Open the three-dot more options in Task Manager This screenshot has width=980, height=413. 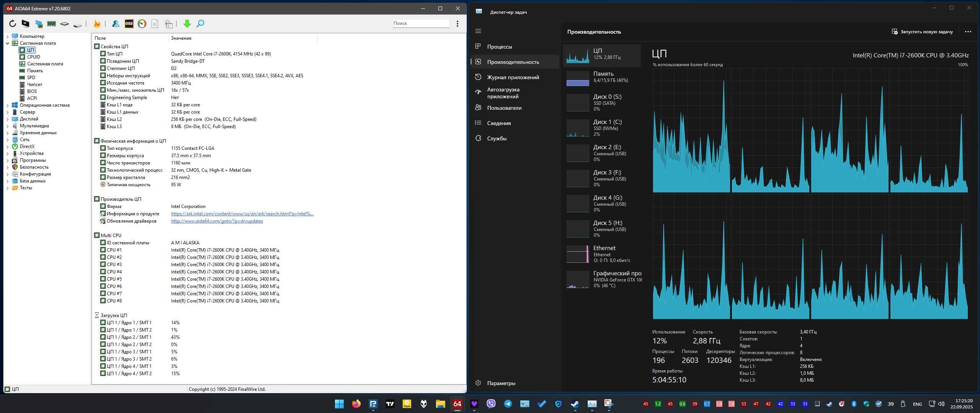pos(968,32)
